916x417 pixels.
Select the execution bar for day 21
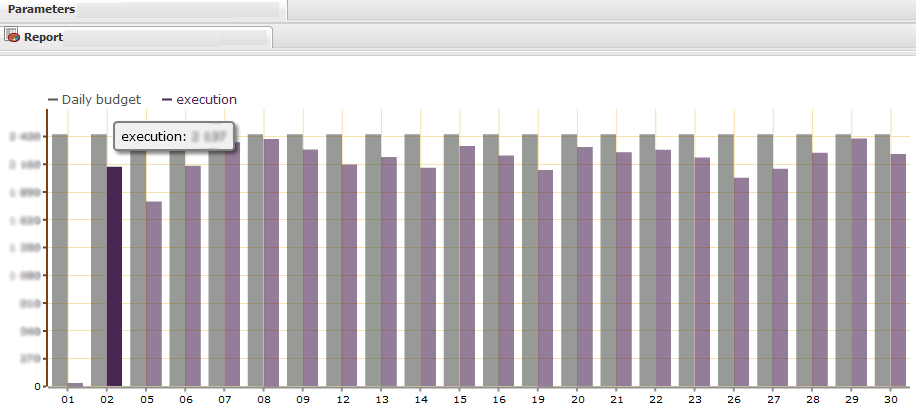624,269
